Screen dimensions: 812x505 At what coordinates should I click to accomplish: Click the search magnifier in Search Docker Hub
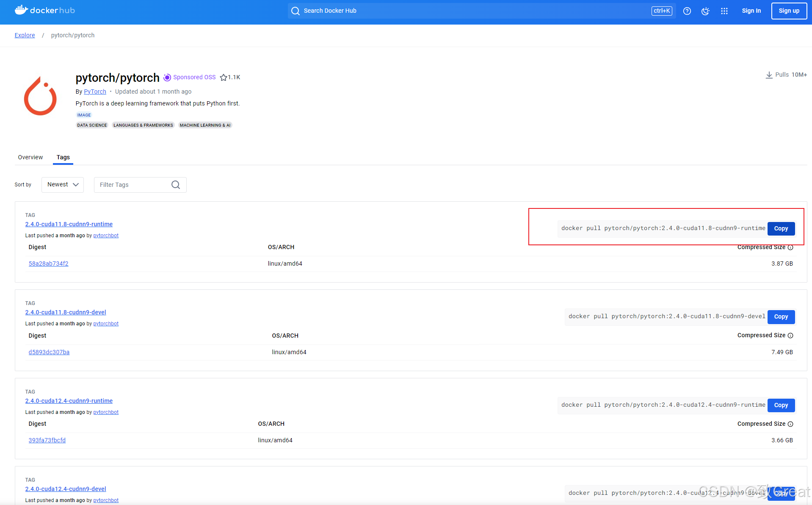coord(296,11)
